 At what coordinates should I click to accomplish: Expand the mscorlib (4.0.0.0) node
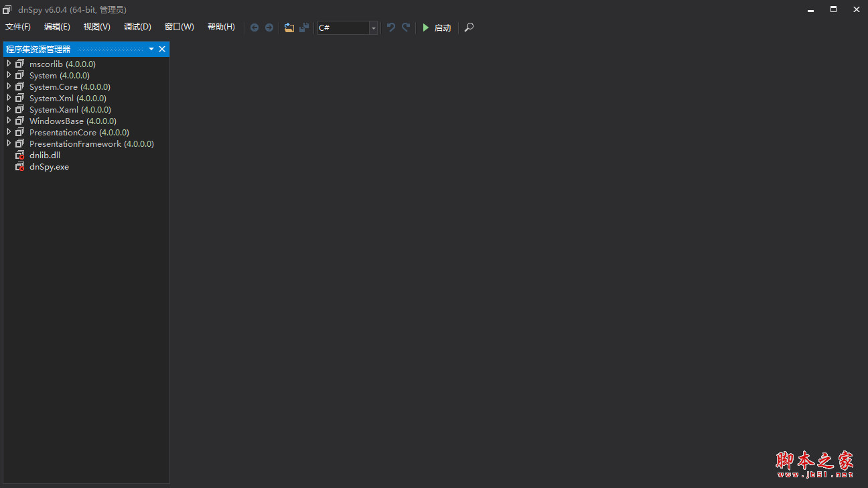tap(9, 64)
